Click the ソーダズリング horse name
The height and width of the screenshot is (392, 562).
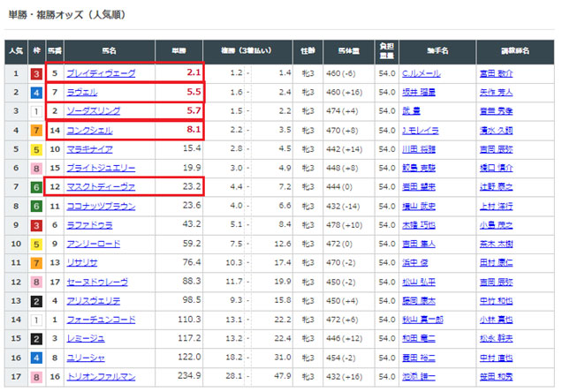(x=93, y=110)
